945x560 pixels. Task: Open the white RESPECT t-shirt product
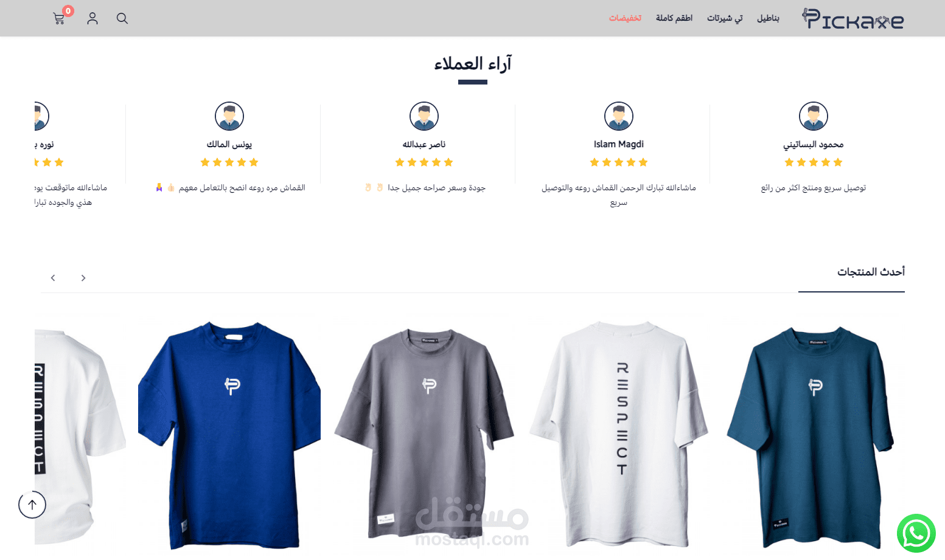click(x=619, y=434)
